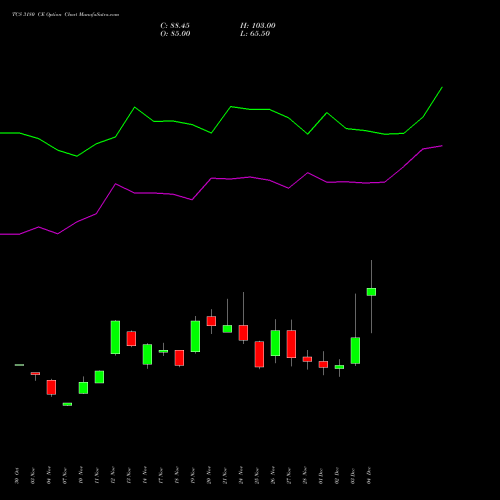Click the low value L: 65.50
This screenshot has width=500, height=500.
tap(255, 34)
